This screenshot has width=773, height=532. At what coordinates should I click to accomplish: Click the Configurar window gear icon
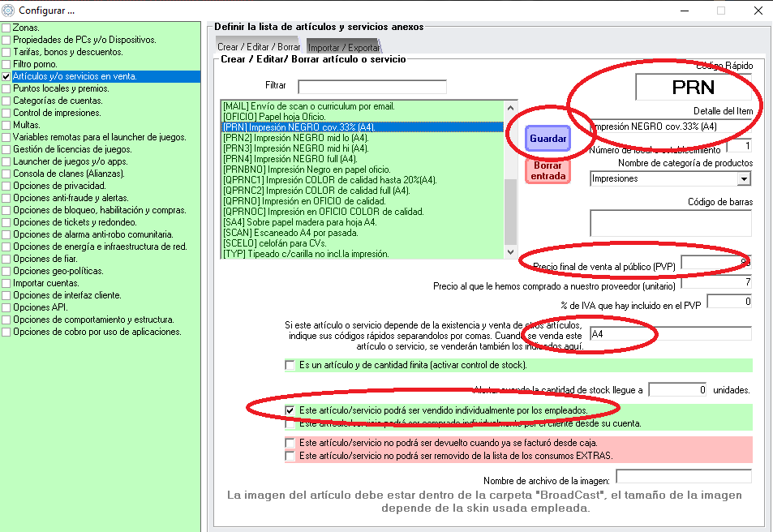(x=8, y=11)
